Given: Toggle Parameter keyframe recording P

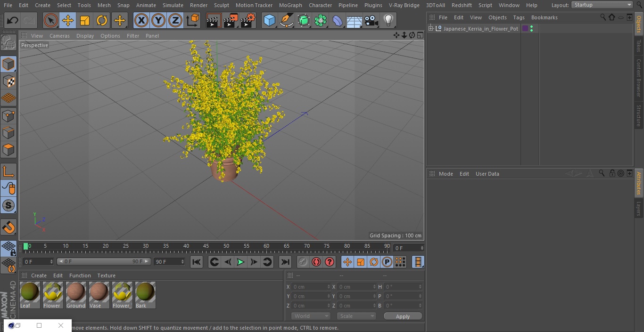Looking at the screenshot, I should pos(387,262).
